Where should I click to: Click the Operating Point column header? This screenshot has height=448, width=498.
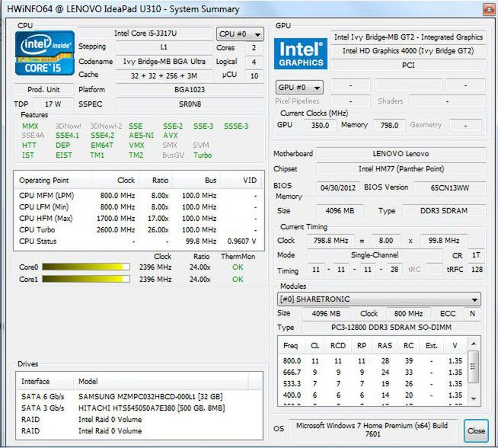[53, 181]
